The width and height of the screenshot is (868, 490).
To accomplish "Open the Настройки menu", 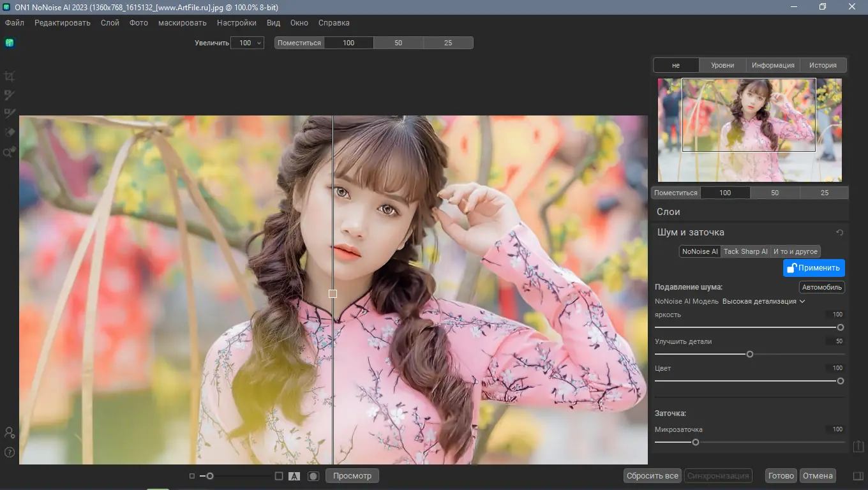I will (236, 23).
